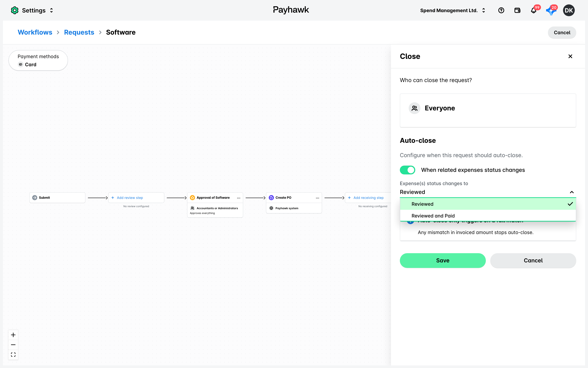Screen dimensions: 588x368
Task: Click Save in the Close panel
Action: 443,260
